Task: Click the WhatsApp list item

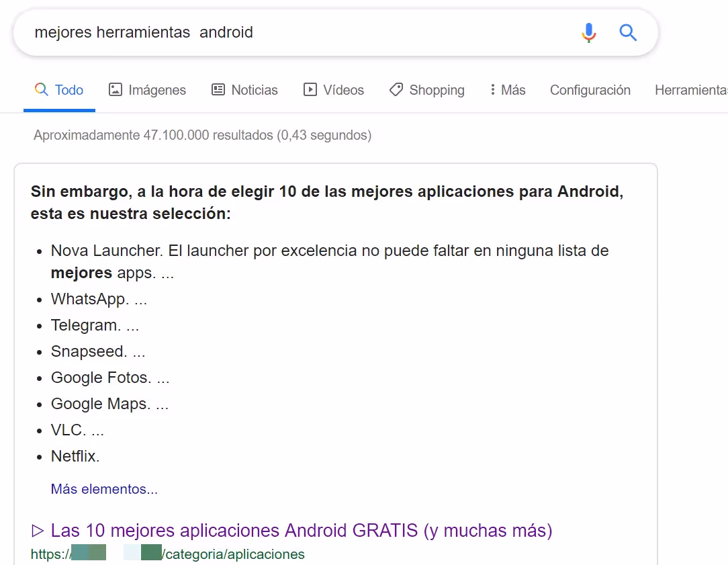Action: [99, 299]
